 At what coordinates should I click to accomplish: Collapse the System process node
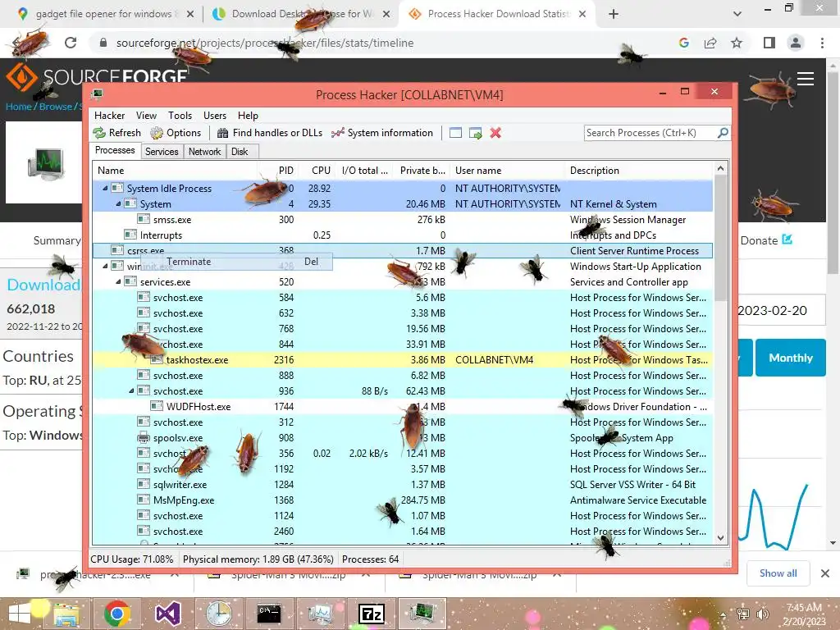point(118,203)
